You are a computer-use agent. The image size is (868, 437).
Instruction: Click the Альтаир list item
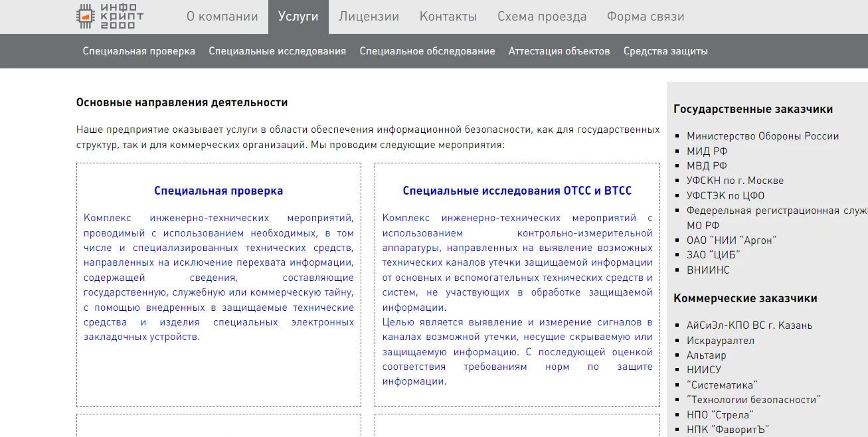click(707, 355)
